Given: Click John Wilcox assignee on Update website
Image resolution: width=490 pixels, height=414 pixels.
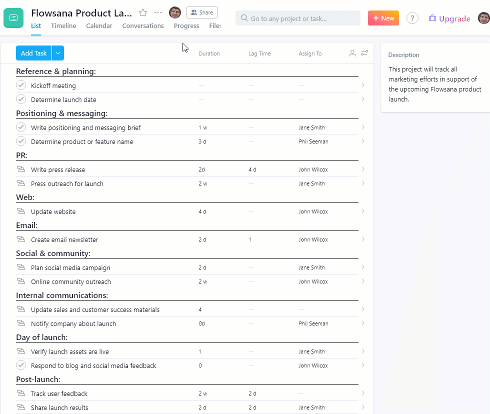Looking at the screenshot, I should [x=313, y=211].
